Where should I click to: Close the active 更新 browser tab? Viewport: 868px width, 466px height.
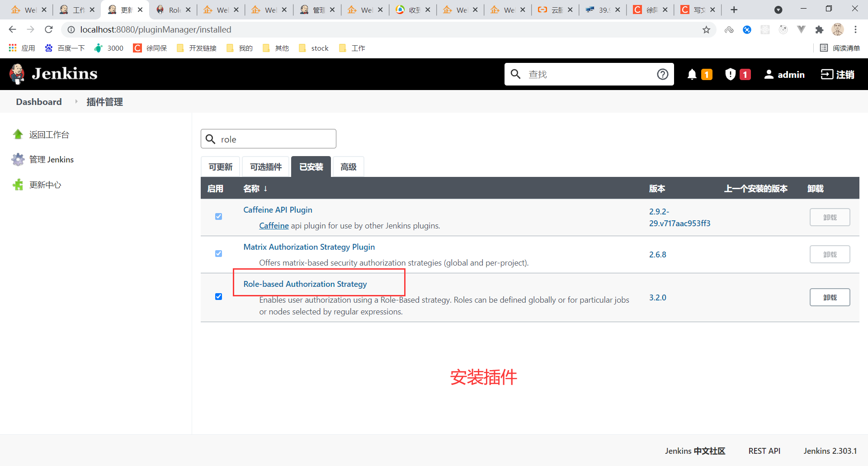point(140,10)
